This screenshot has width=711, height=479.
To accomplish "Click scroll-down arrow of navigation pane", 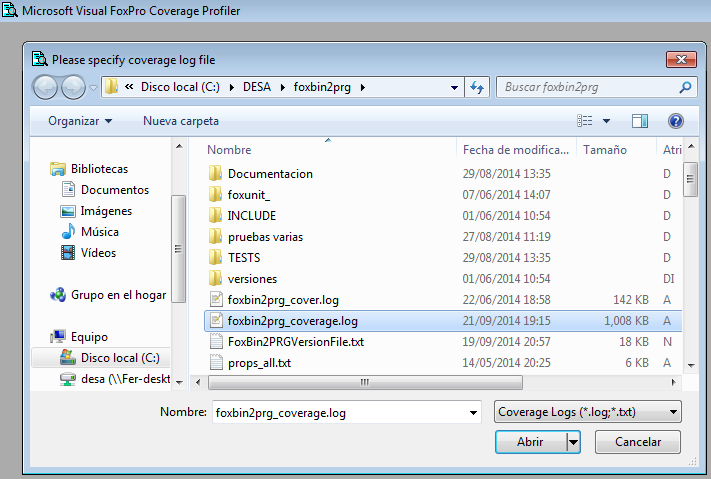I will coord(179,382).
